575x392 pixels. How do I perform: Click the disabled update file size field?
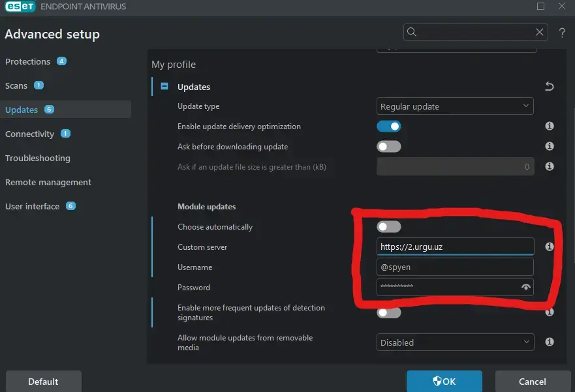coord(455,167)
